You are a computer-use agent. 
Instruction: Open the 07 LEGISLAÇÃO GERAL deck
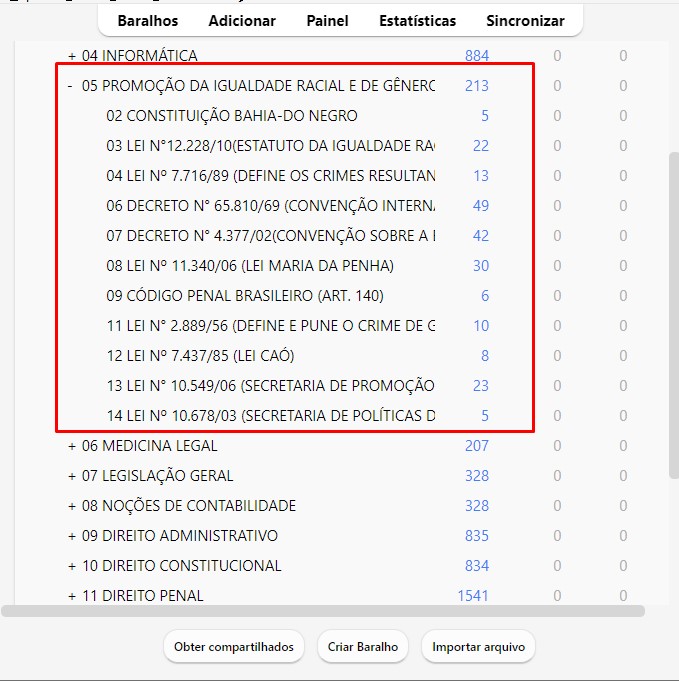[x=157, y=476]
